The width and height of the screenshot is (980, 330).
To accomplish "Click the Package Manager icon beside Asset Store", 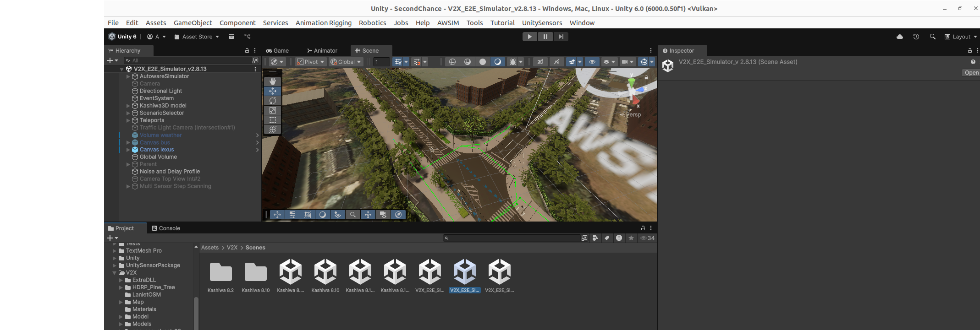I will coord(231,37).
